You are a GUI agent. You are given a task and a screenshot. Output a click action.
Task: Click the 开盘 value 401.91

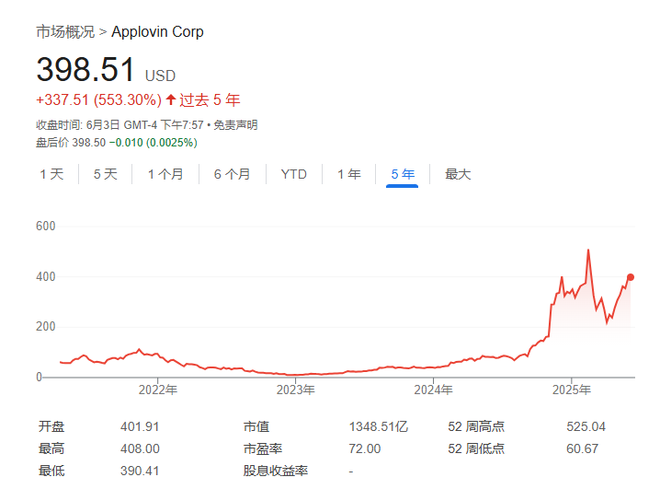(x=140, y=427)
